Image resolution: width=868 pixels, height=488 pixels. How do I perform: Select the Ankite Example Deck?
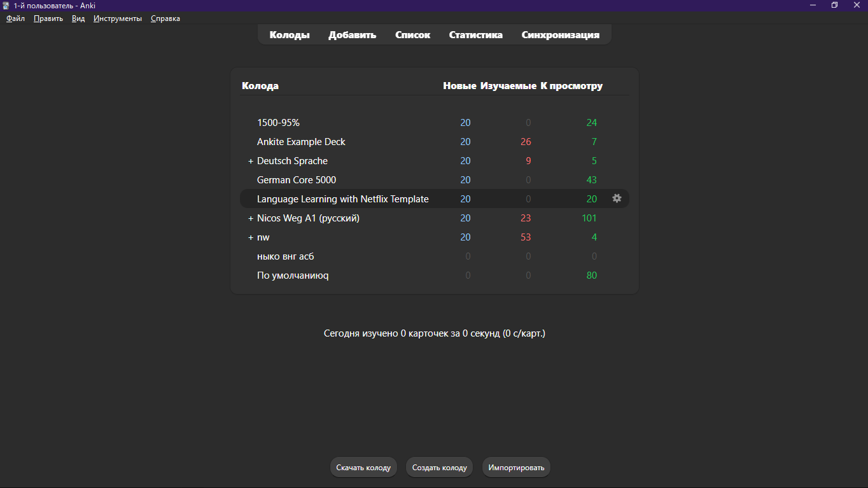tap(301, 142)
